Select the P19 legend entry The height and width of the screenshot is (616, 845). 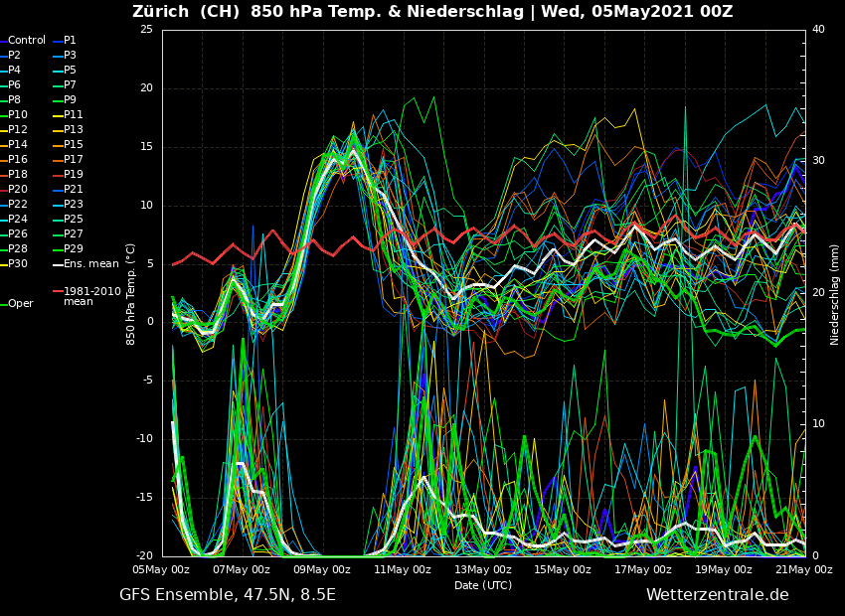pos(69,175)
